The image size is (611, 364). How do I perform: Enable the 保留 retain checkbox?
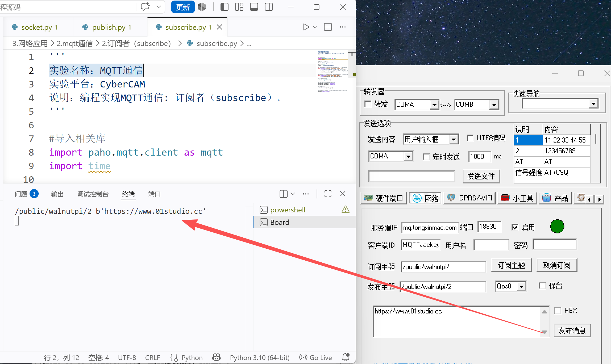click(x=542, y=286)
